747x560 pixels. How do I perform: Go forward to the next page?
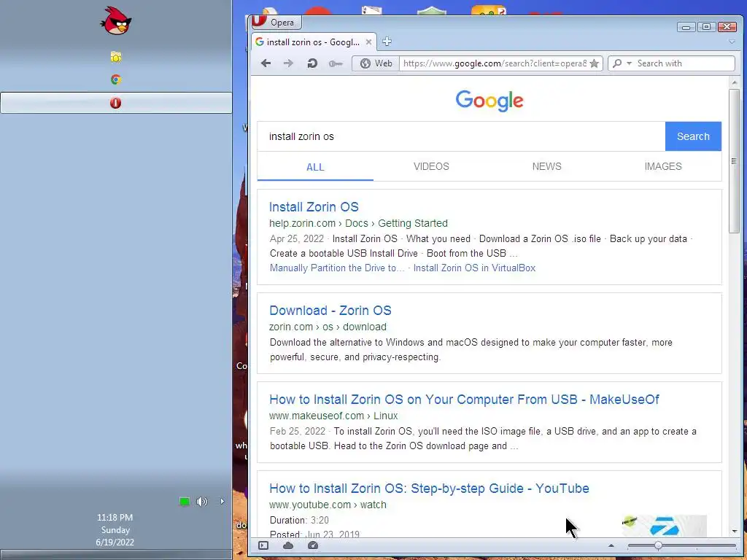click(x=288, y=63)
